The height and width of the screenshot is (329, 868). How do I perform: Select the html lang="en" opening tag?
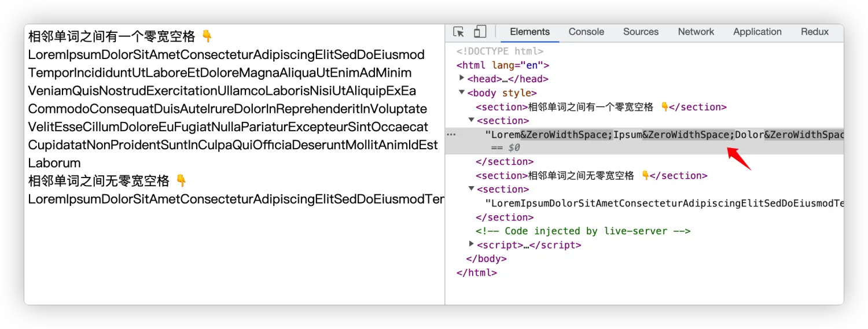(503, 65)
